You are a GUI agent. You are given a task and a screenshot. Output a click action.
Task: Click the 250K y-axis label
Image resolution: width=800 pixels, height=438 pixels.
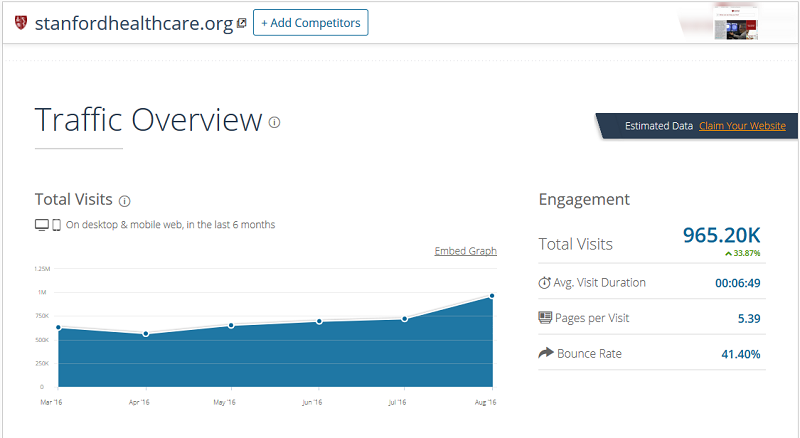tap(42, 363)
